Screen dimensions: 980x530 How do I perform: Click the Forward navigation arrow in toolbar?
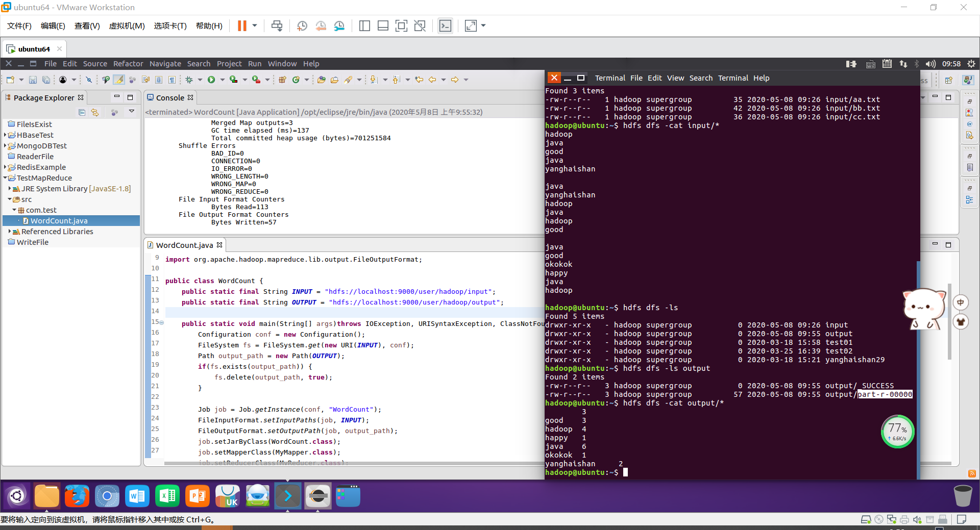pyautogui.click(x=455, y=80)
